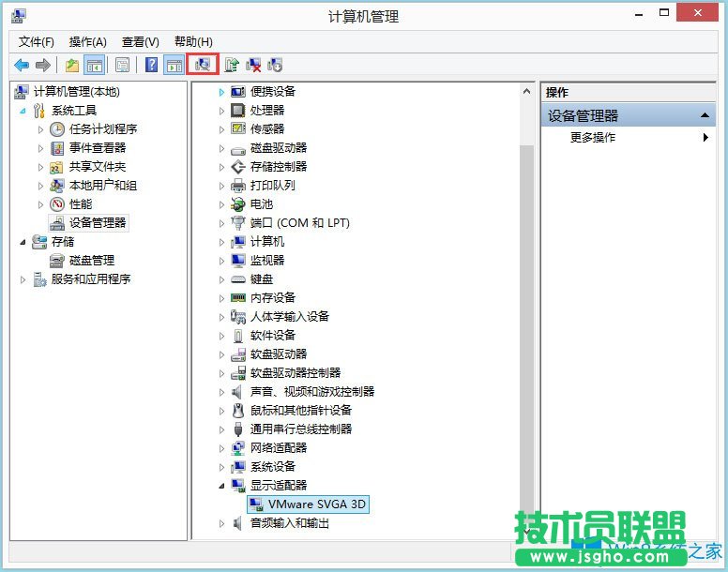Click the Uninstall device icon with red X
728x572 pixels.
coord(253,65)
